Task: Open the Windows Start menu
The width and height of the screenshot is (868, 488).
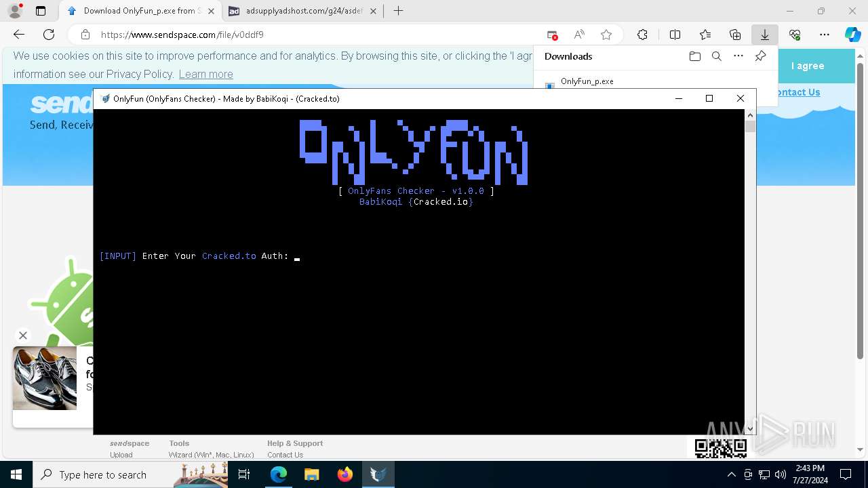Action: [x=16, y=474]
